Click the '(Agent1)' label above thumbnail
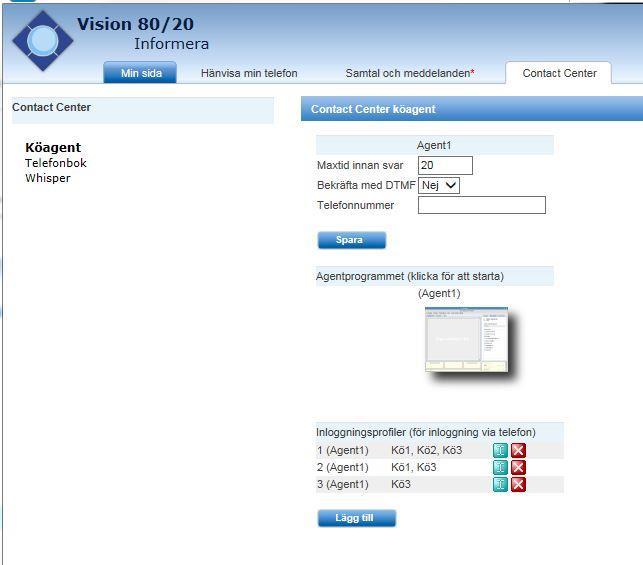Screen dimensions: 643x565 (439, 293)
